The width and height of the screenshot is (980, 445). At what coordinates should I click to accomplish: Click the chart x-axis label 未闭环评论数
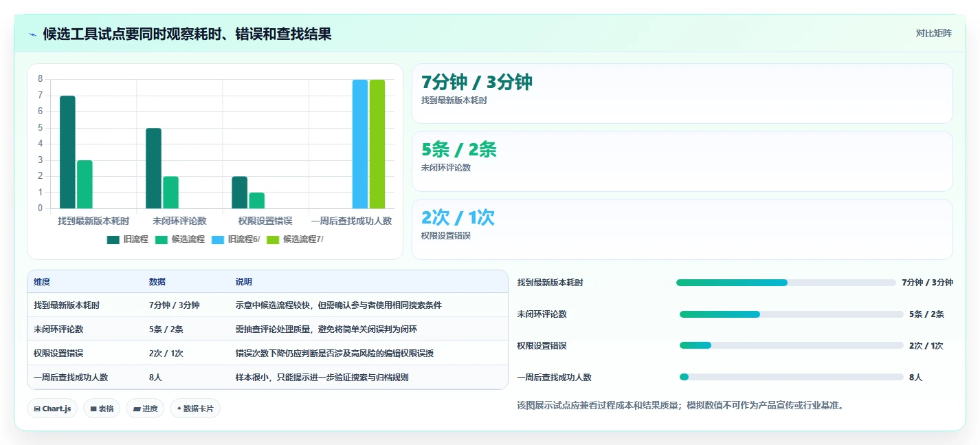tap(179, 221)
